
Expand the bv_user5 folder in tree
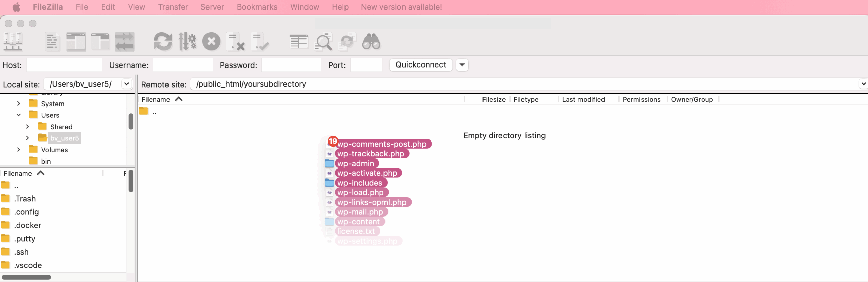click(x=28, y=138)
